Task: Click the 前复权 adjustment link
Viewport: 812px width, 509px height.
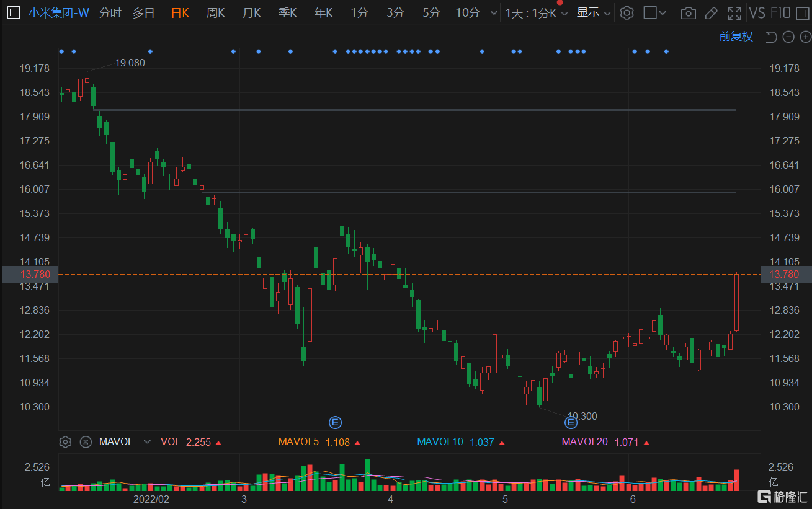Action: [736, 37]
